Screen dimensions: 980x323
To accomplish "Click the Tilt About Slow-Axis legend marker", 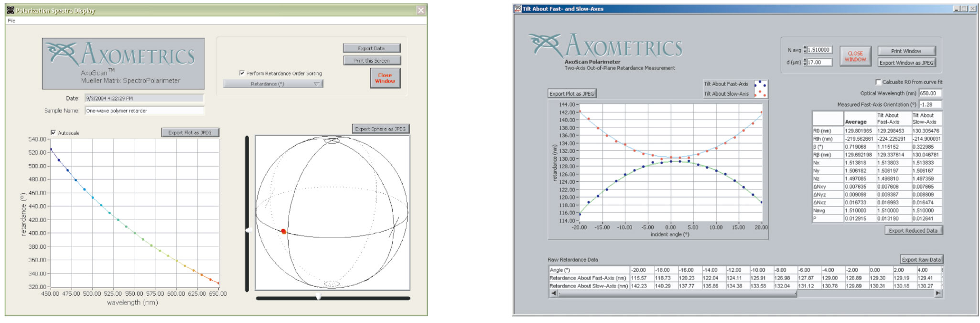I will coord(760,94).
